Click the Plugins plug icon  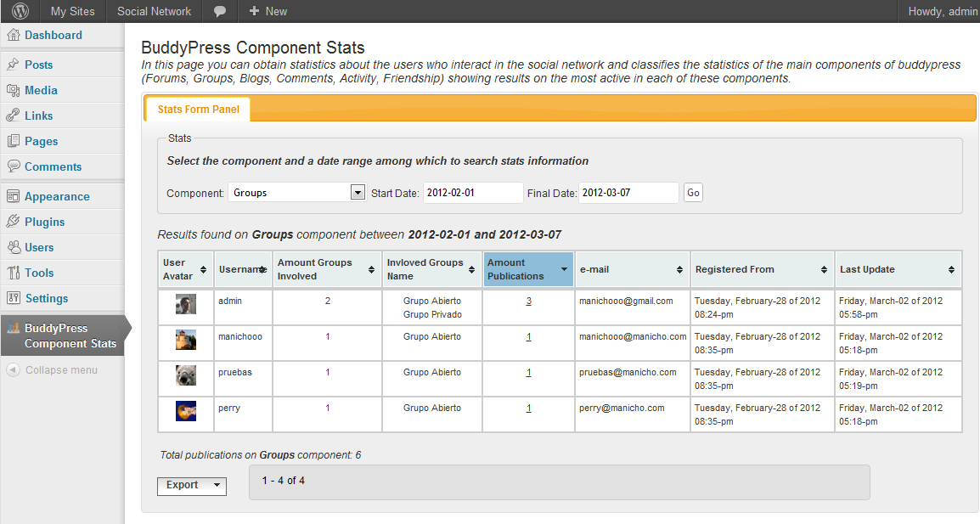pos(13,222)
